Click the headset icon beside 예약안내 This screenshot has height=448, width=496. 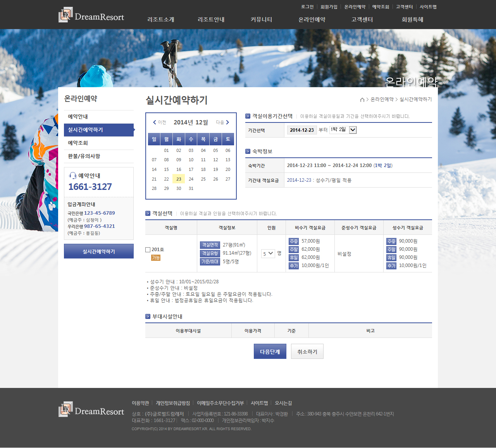72,176
